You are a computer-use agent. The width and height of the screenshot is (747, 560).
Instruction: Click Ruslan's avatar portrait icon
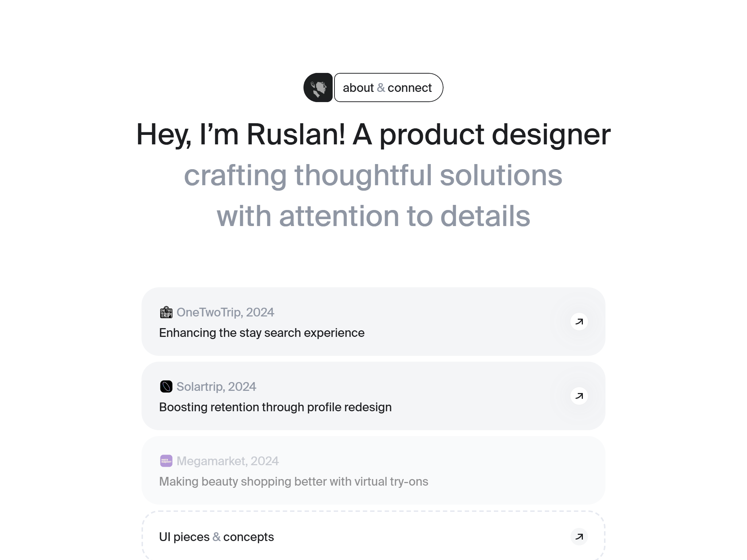pos(318,87)
